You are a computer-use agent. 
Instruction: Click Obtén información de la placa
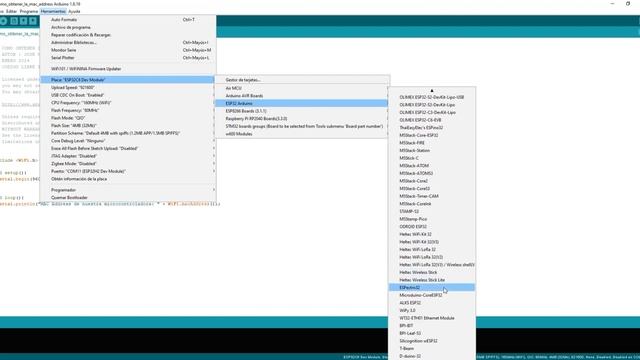point(127,179)
